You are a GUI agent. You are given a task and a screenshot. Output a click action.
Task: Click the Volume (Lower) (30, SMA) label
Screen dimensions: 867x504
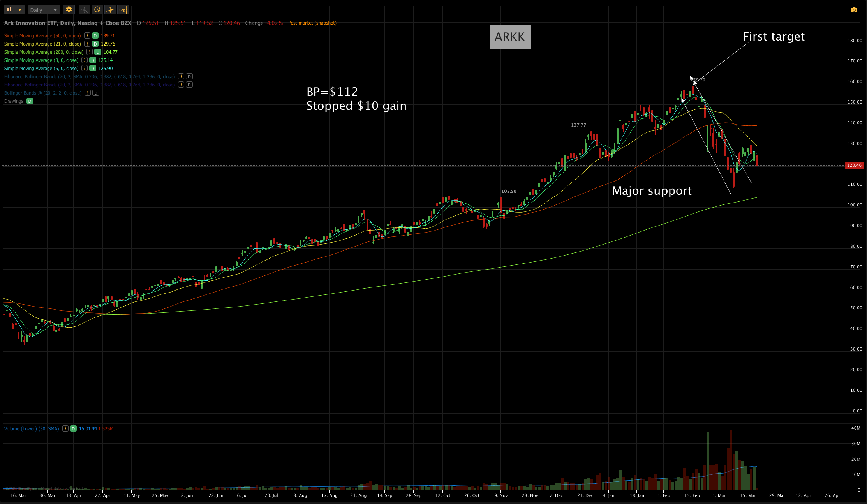coord(32,428)
